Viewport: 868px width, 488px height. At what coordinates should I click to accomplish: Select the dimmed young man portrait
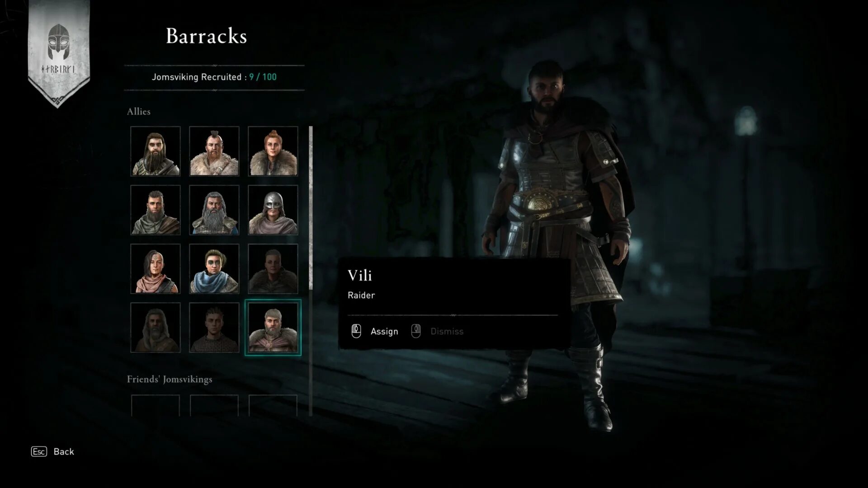[214, 328]
